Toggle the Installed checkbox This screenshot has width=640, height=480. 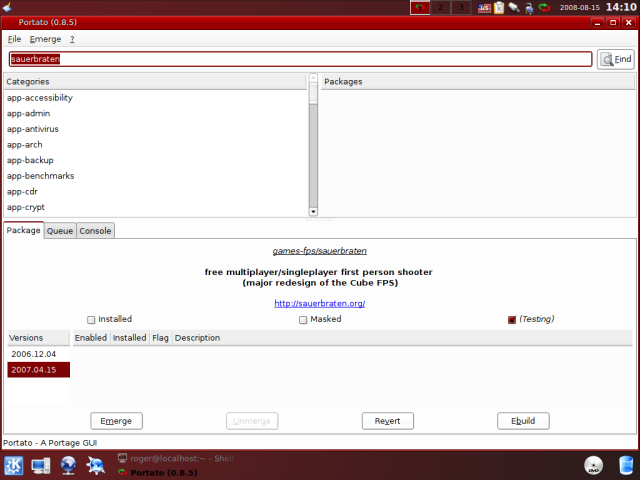point(91,320)
